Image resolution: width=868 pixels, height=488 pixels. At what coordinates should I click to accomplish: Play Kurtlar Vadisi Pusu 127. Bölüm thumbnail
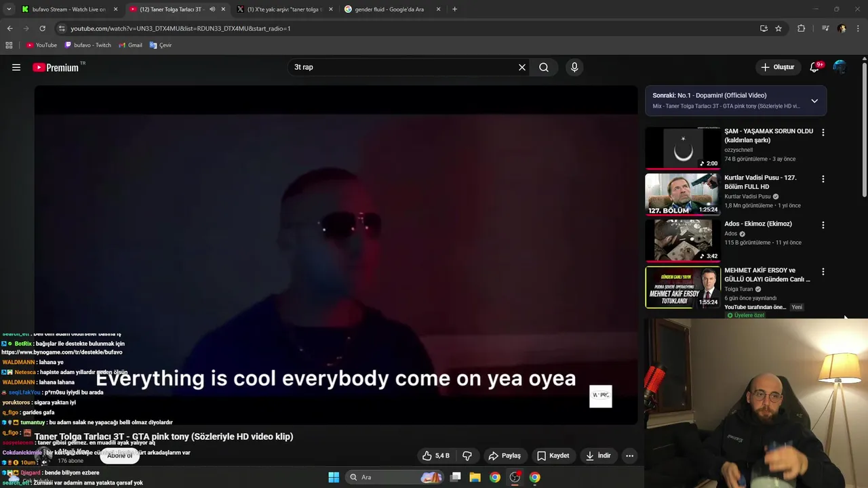[x=682, y=195]
